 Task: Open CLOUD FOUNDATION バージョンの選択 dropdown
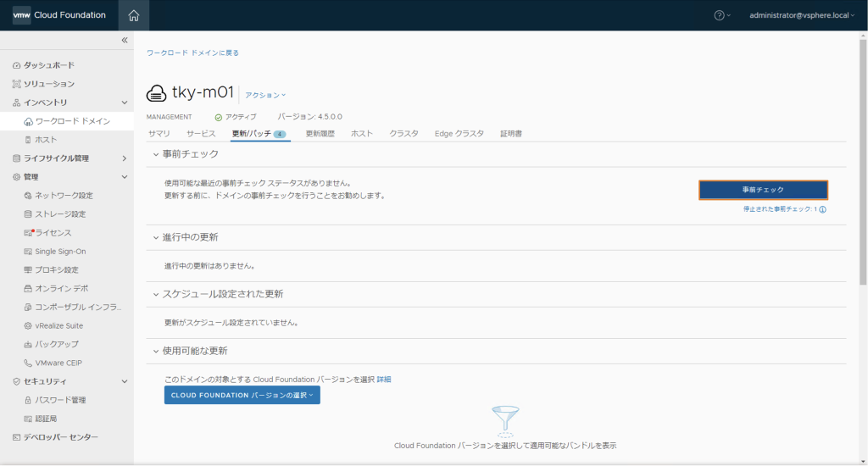point(242,395)
